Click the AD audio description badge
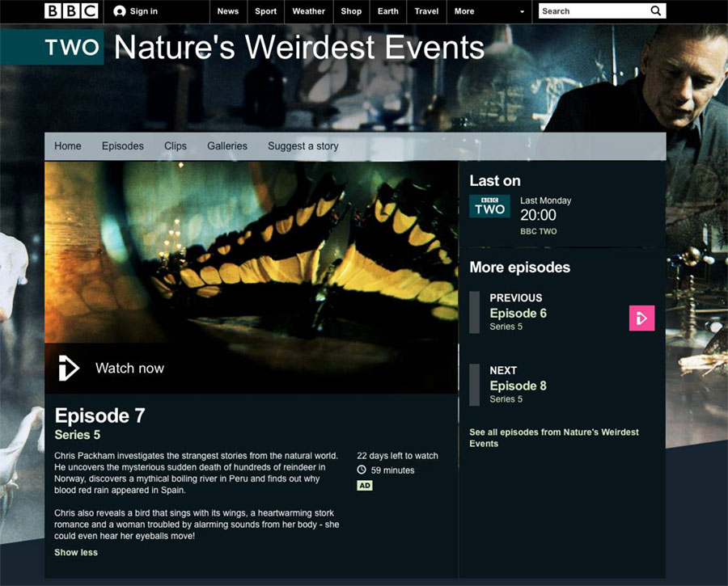The height and width of the screenshot is (586, 728). pyautogui.click(x=365, y=485)
